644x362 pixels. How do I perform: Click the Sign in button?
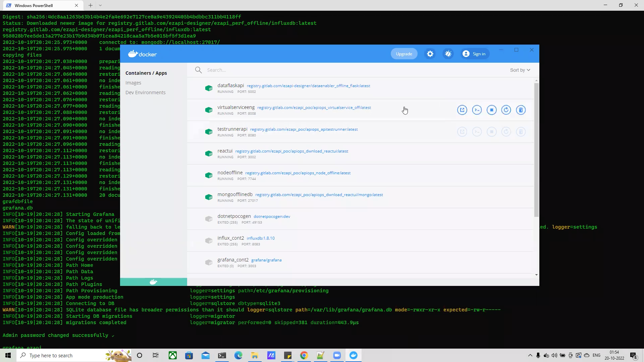(474, 54)
